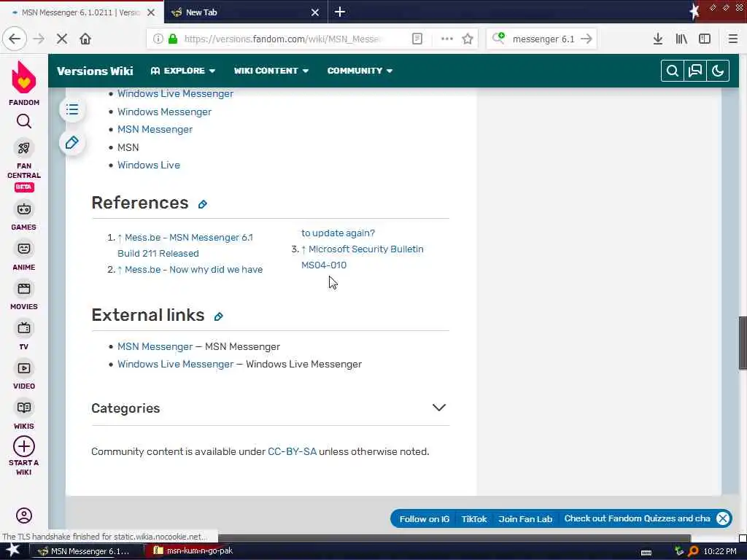Open Wikis section in Fandom sidebar
This screenshot has width=747, height=560.
click(x=24, y=415)
